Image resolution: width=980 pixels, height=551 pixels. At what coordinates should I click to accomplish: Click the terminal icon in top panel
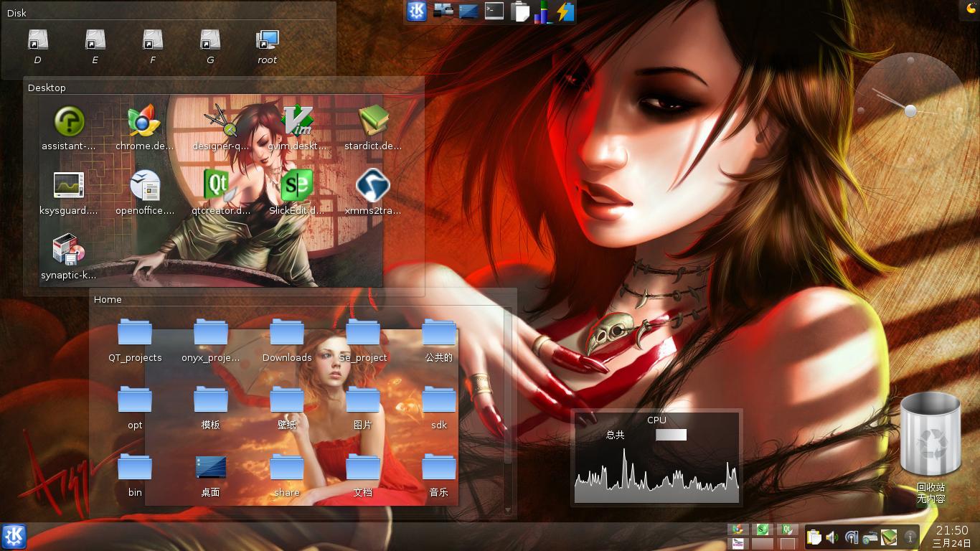coord(494,10)
